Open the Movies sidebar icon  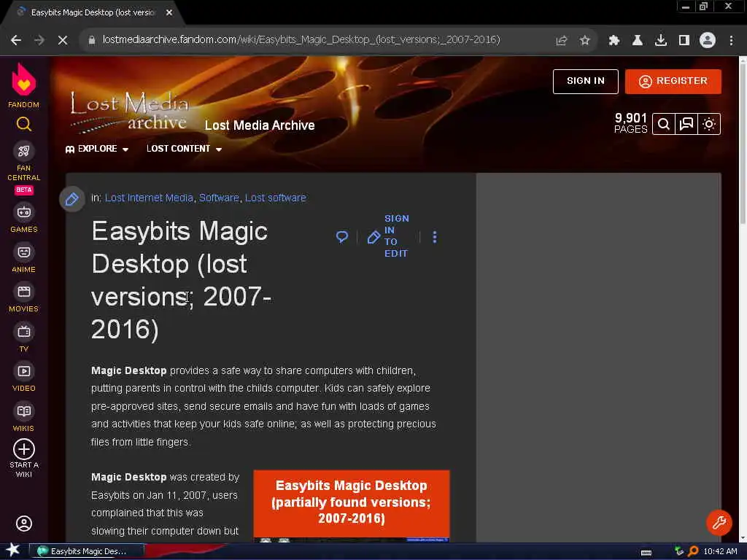(24, 292)
